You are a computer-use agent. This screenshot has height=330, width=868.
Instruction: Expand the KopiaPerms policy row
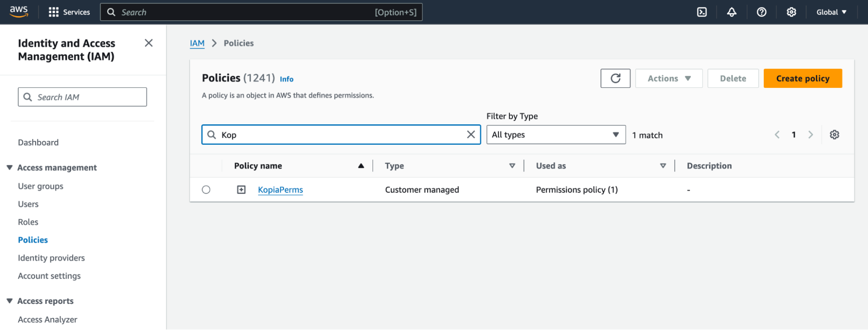point(241,190)
